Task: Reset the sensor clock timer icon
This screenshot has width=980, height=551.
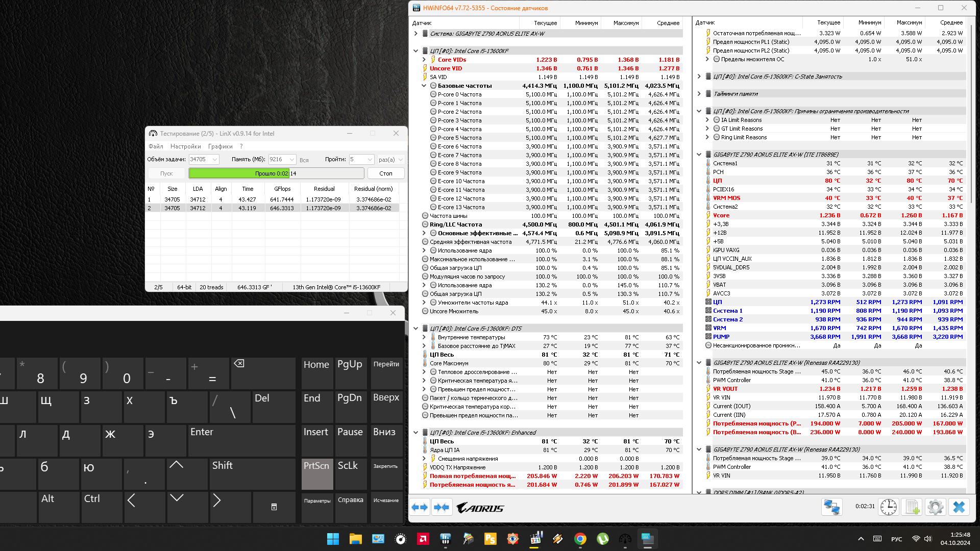Action: pyautogui.click(x=889, y=507)
